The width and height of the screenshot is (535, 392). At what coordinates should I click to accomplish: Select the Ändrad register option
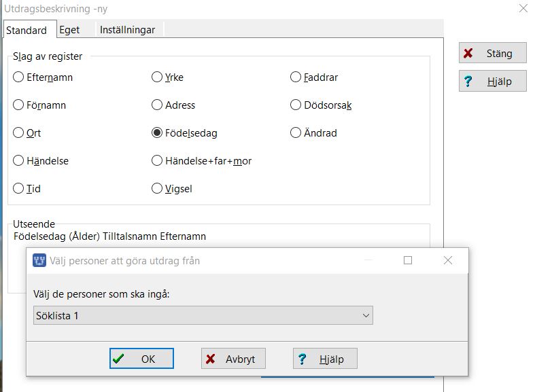[x=296, y=133]
